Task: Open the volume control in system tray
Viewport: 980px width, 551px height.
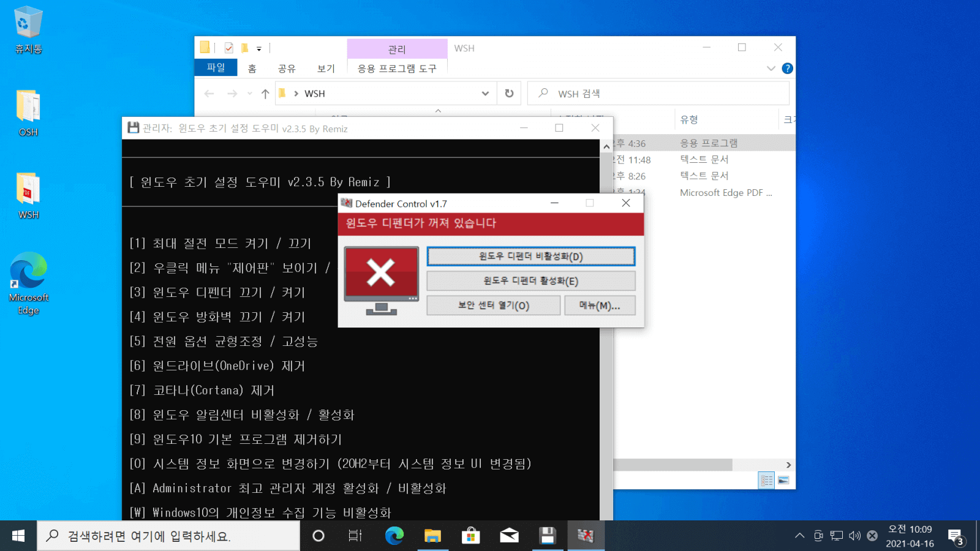Action: point(854,536)
